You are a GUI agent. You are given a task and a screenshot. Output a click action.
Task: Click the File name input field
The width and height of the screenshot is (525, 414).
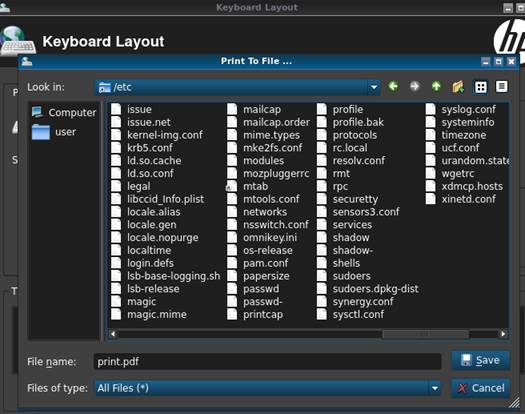click(267, 362)
